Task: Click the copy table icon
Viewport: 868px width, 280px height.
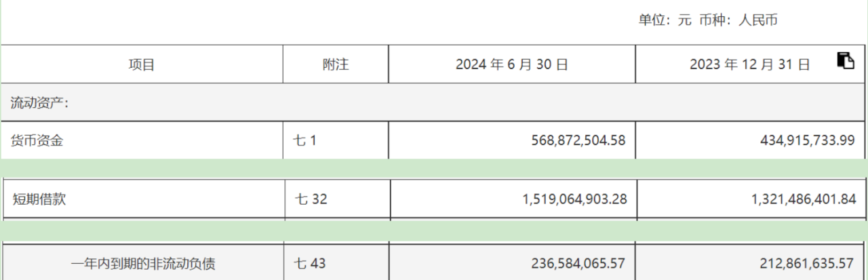Action: pos(845,60)
